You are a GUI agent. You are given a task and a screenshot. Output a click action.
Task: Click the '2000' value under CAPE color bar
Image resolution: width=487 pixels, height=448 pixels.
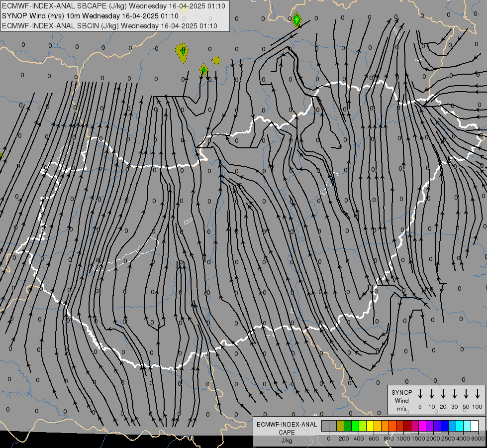[x=433, y=439]
